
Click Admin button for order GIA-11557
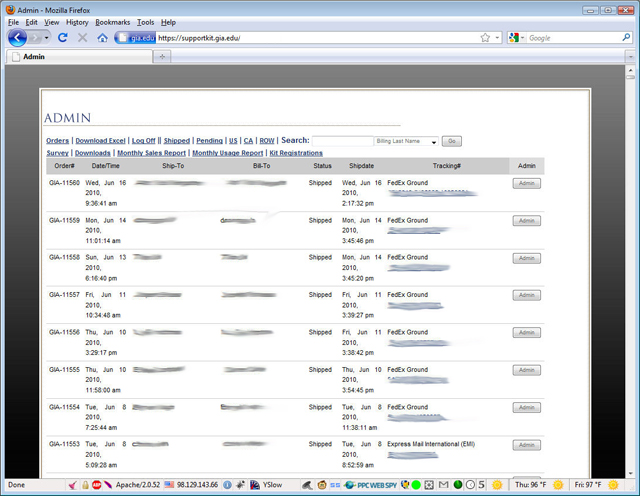click(527, 295)
